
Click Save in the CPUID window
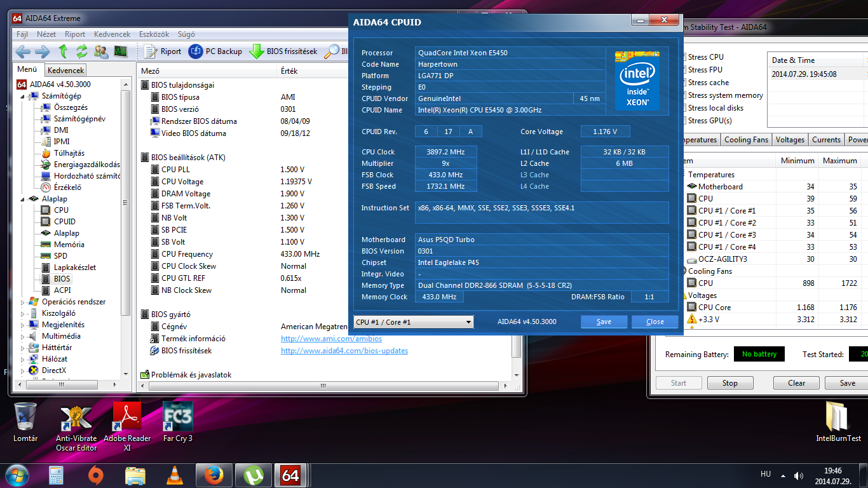[604, 322]
